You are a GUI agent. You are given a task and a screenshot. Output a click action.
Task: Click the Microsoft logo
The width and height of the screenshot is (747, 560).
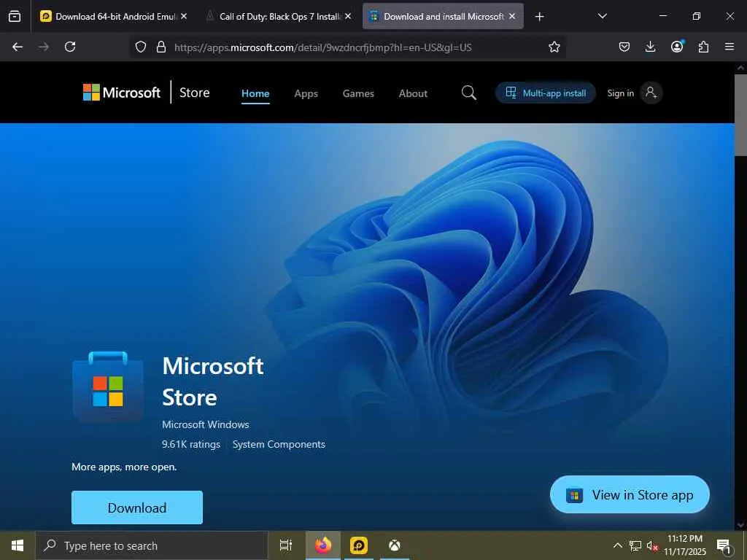(x=122, y=93)
